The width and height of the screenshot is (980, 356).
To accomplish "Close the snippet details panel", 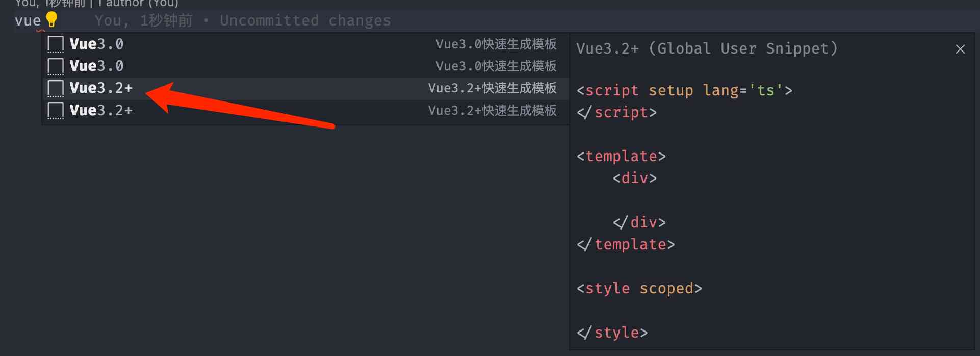I will pyautogui.click(x=960, y=49).
